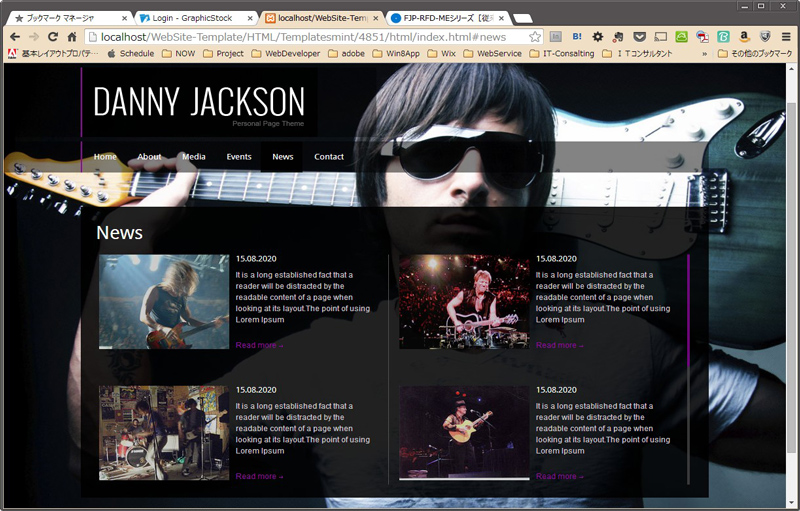This screenshot has height=511, width=800.
Task: Click the Hatena B! extension icon
Action: click(577, 37)
